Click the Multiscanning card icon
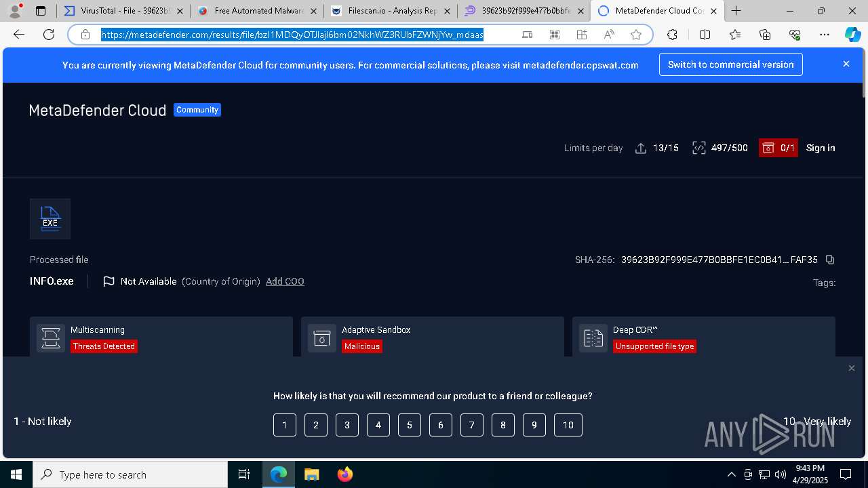This screenshot has width=868, height=488. 51,338
